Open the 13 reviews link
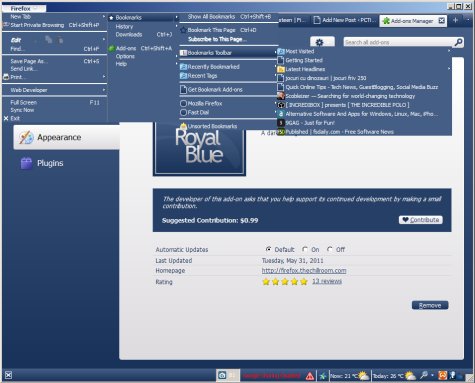475x383 pixels. click(x=327, y=282)
